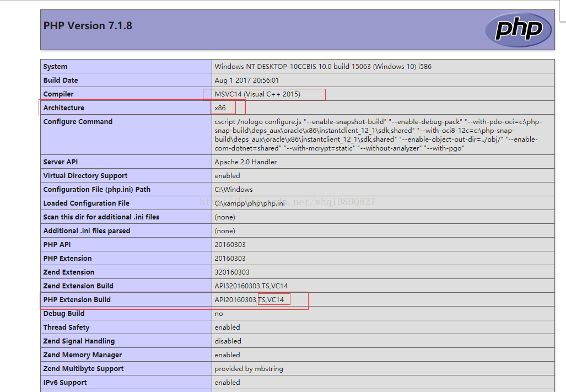Image resolution: width=566 pixels, height=392 pixels.
Task: Click the Configure Command label
Action: point(78,122)
